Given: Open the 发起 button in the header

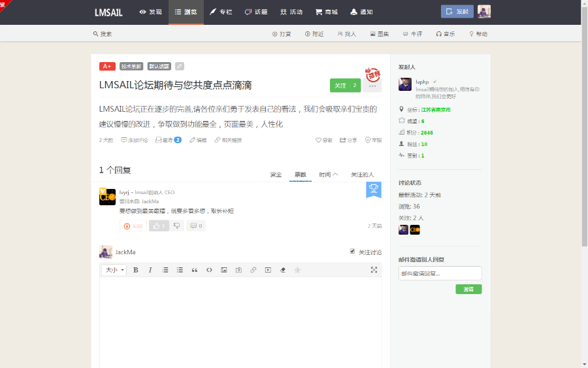Looking at the screenshot, I should (457, 12).
